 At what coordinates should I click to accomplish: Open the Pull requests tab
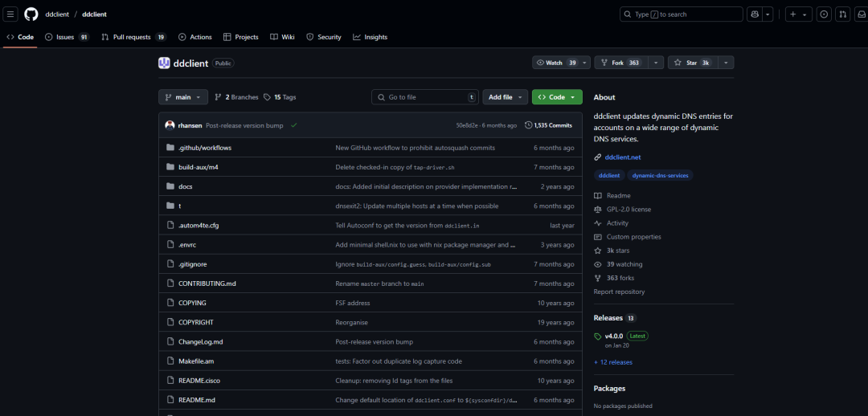coord(133,37)
